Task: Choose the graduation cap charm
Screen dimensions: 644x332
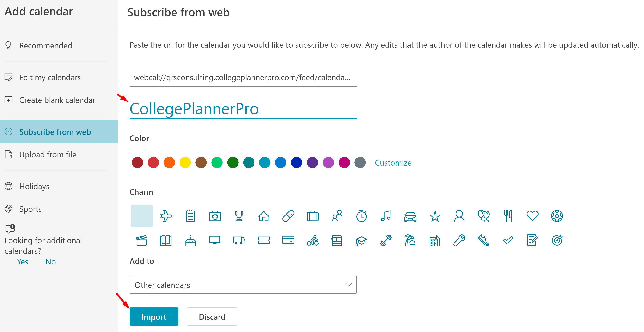Action: [x=361, y=241]
